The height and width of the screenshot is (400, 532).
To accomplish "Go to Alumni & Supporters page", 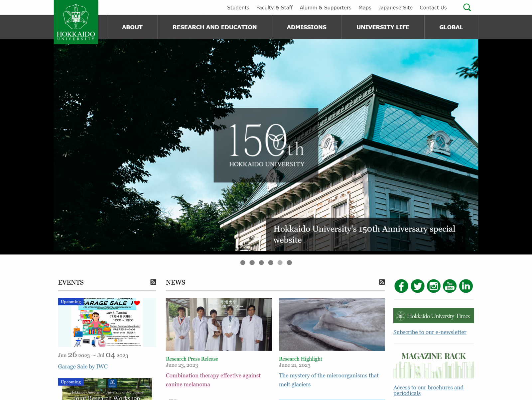I will click(326, 8).
